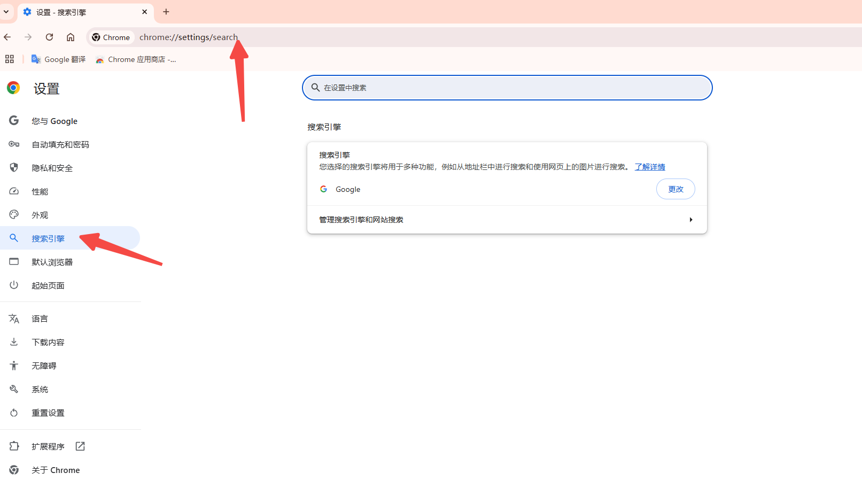Click the 更改 search engine button
This screenshot has width=862, height=504.
(675, 189)
